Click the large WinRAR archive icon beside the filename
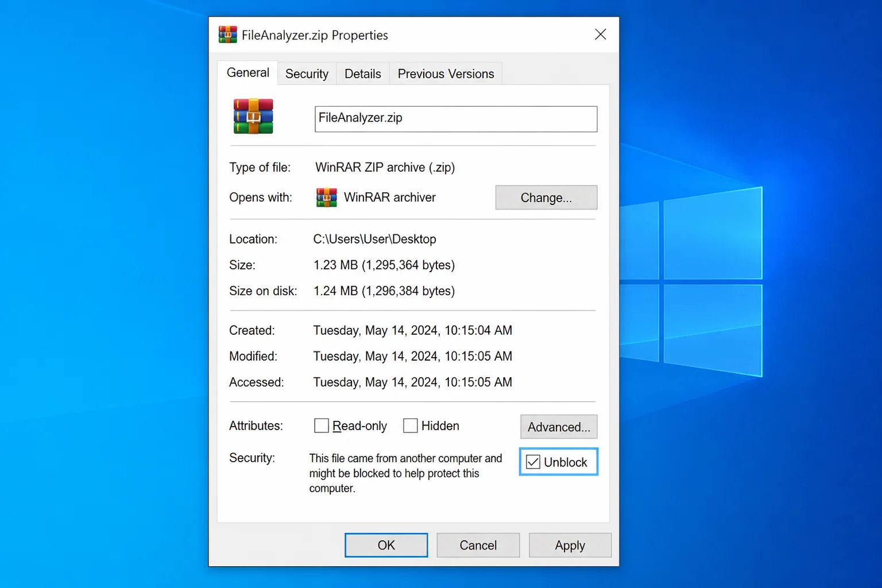Screen dimensions: 882x588 click(x=253, y=117)
